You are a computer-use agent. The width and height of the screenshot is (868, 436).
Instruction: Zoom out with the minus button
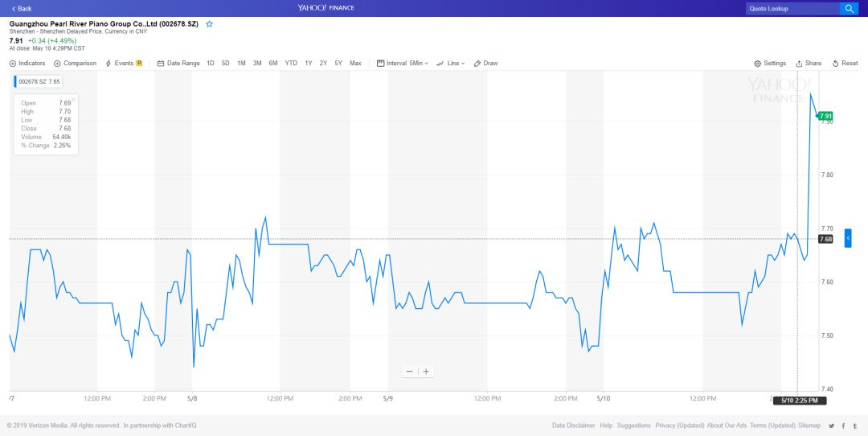point(410,372)
